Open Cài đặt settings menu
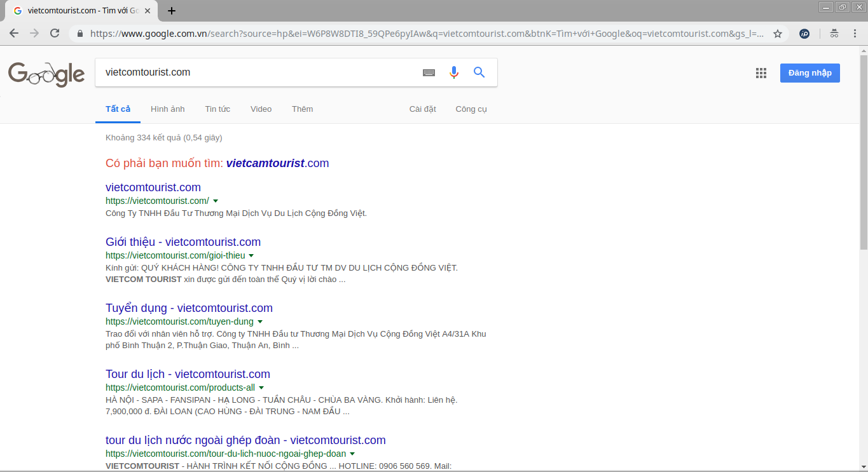 click(x=423, y=109)
